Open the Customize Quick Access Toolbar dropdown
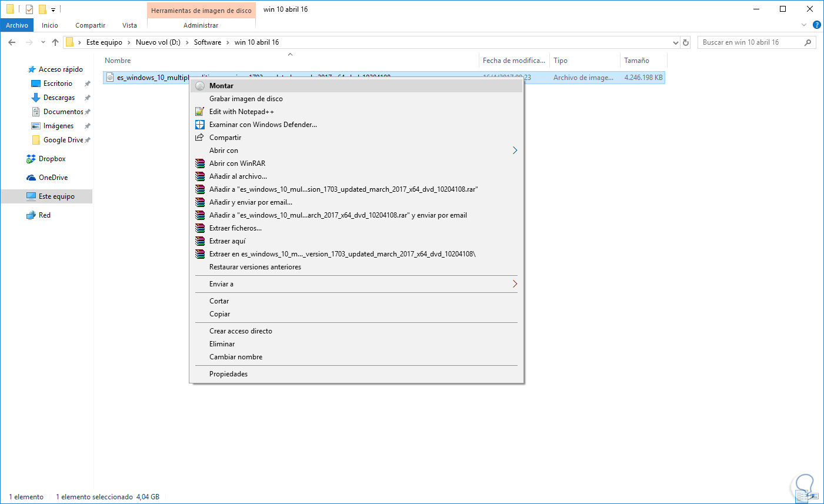824x504 pixels. point(53,9)
